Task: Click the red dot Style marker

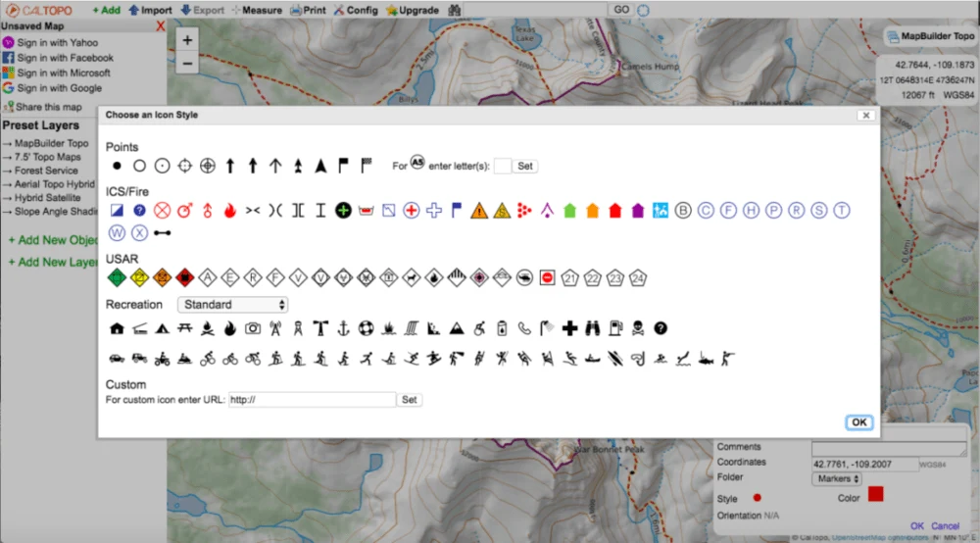Action: pyautogui.click(x=757, y=498)
